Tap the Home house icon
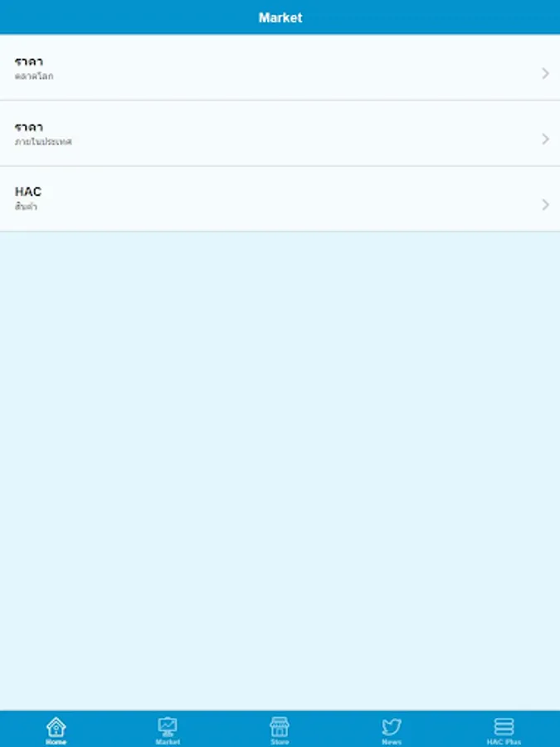Image resolution: width=560 pixels, height=747 pixels. coord(56,727)
